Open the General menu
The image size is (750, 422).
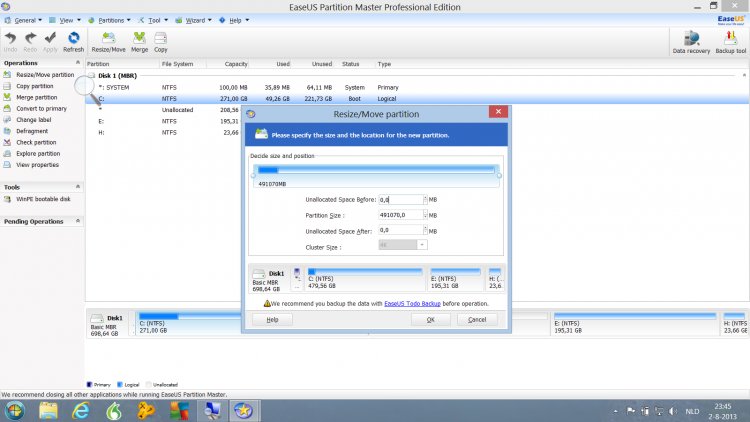pyautogui.click(x=23, y=20)
